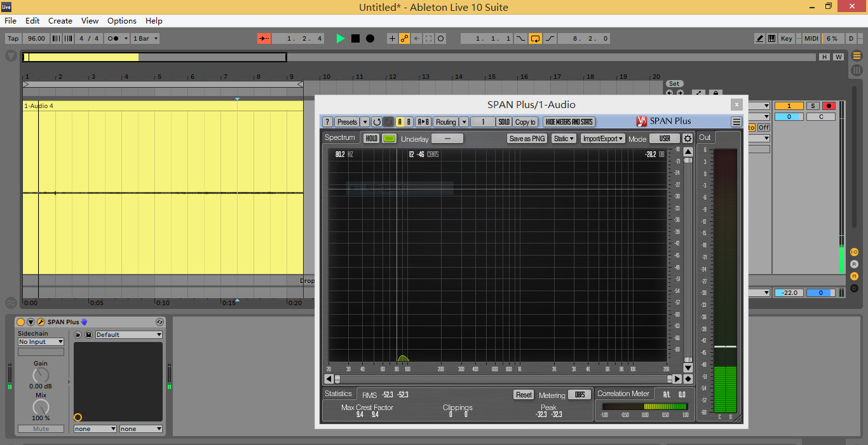Open the Import/Export dropdown

pyautogui.click(x=603, y=139)
